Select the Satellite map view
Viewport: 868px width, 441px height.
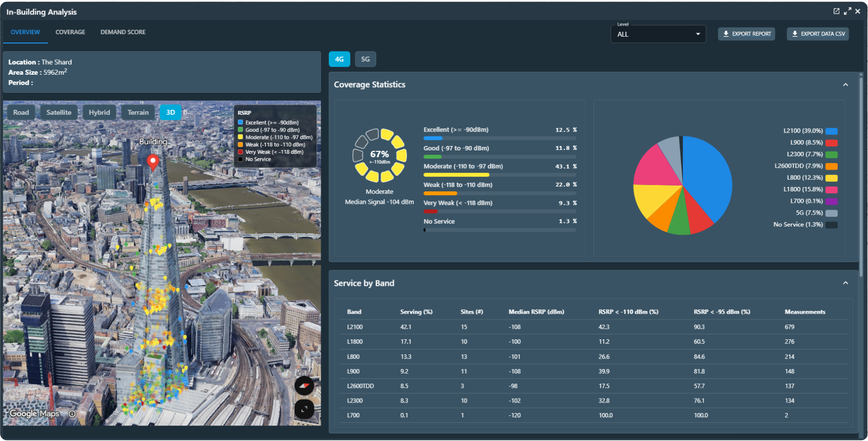[x=59, y=112]
